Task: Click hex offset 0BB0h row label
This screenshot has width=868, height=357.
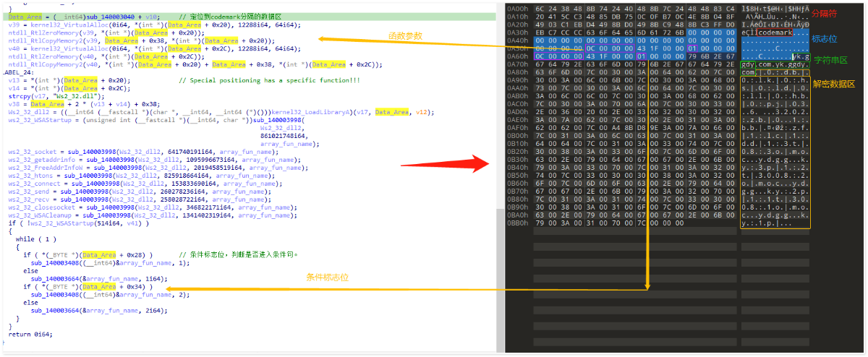Action: click(x=516, y=223)
